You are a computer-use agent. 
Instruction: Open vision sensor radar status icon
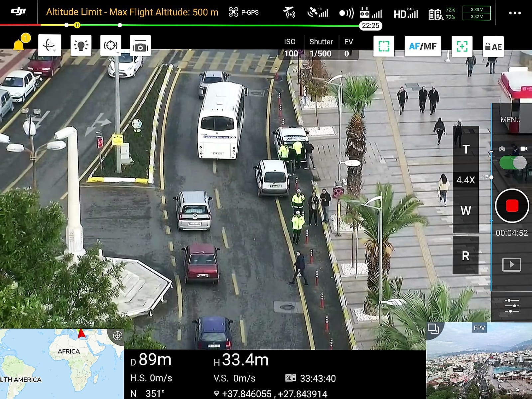pos(346,13)
